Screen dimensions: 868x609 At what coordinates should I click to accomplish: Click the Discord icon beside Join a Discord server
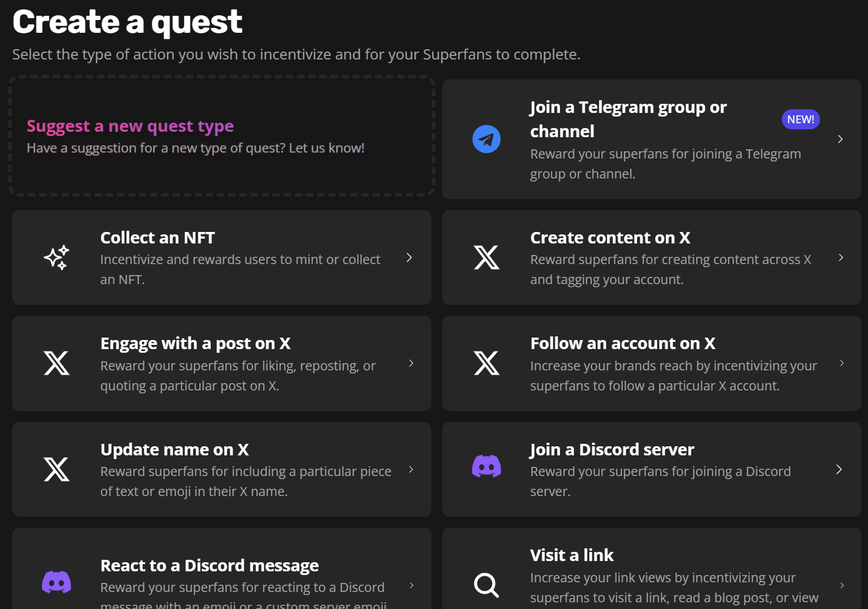pyautogui.click(x=487, y=466)
